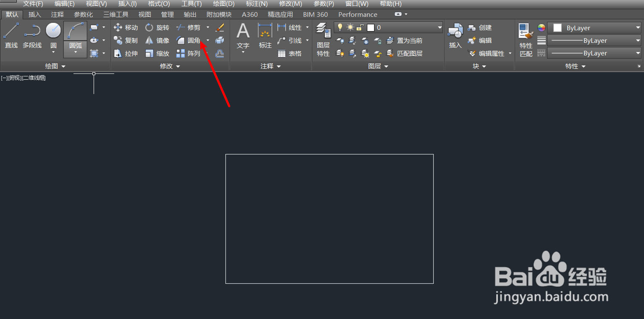
Task: Click the Erase brush icon in Modify panel
Action: point(220,28)
